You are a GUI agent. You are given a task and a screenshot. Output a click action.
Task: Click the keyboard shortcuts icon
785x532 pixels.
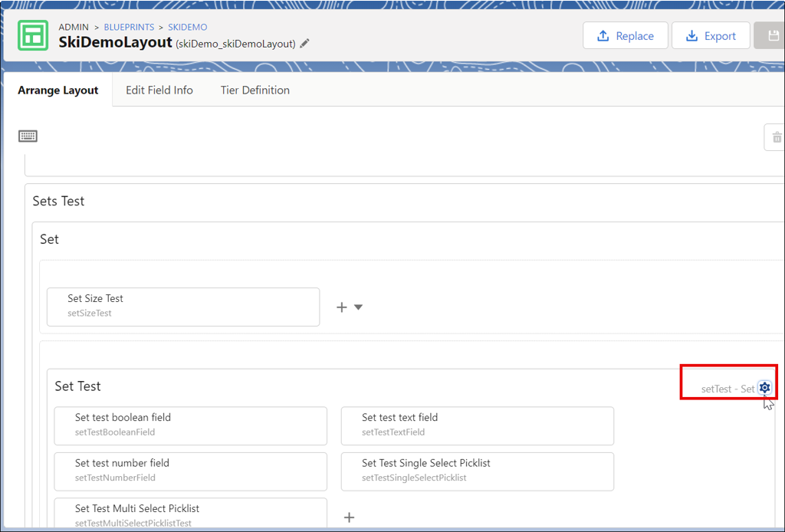[28, 136]
